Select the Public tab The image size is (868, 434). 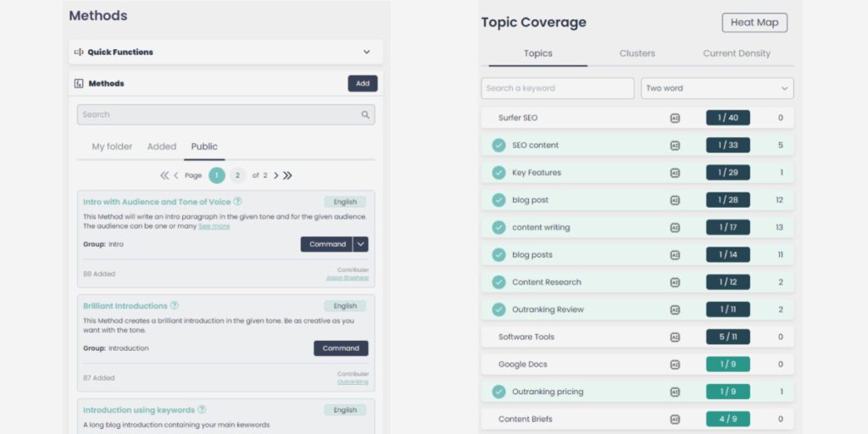[x=204, y=147]
